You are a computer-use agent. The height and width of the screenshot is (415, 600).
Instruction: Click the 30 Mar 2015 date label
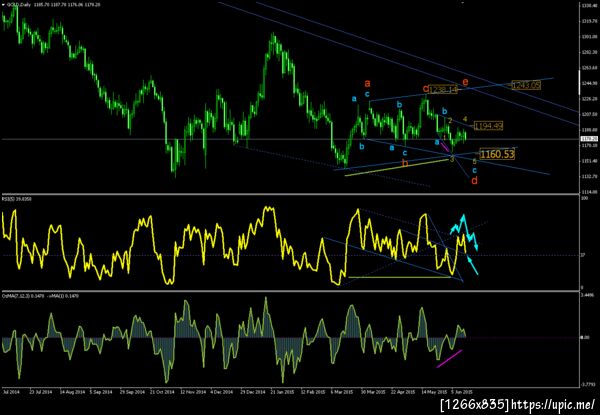[373, 392]
